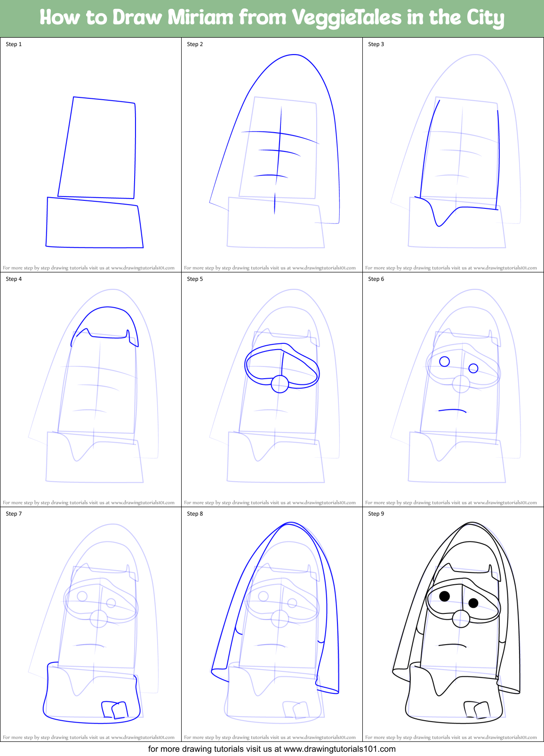
Task: Open the Step 8 drawing thumbnail
Action: 272,624
